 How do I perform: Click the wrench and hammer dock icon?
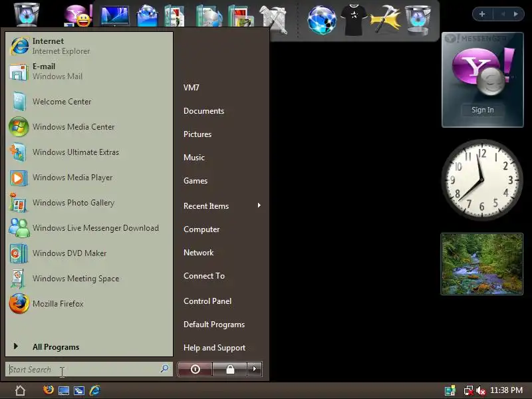(273, 19)
